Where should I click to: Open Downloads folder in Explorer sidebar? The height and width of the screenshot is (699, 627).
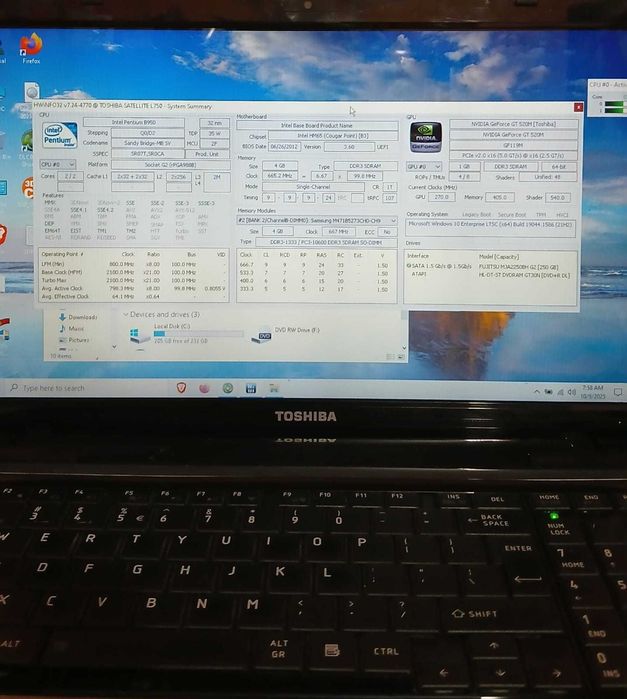click(78, 317)
